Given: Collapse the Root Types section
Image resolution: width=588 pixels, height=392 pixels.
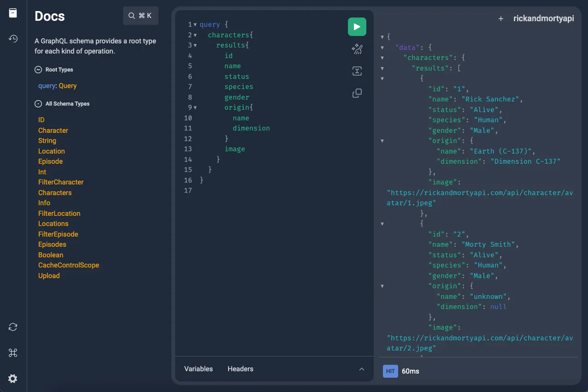Looking at the screenshot, I should tap(37, 70).
